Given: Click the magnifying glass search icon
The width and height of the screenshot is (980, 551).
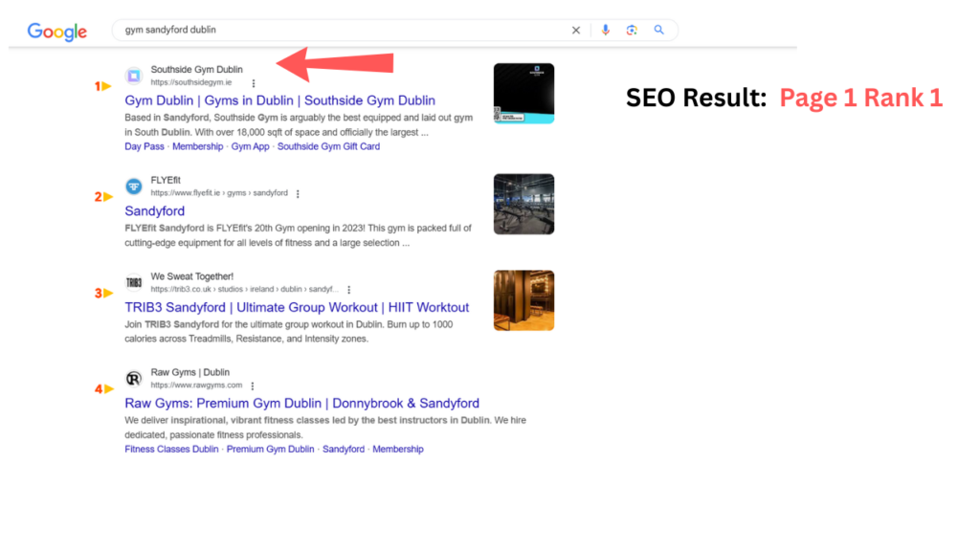Looking at the screenshot, I should click(659, 30).
